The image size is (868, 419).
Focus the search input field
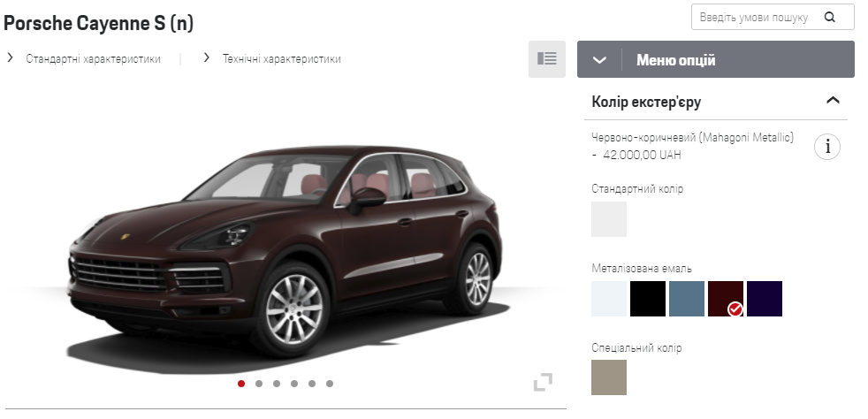click(x=756, y=17)
